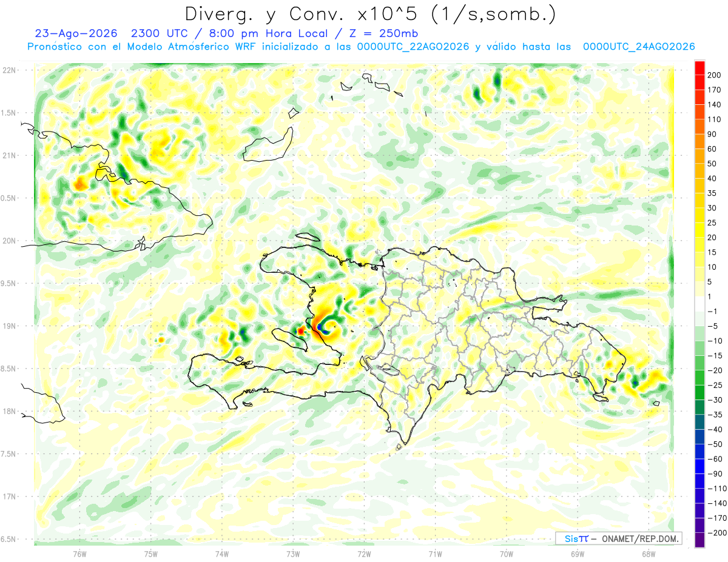728x562 pixels.
Task: Click the colorbar value '-170'
Action: tap(718, 518)
